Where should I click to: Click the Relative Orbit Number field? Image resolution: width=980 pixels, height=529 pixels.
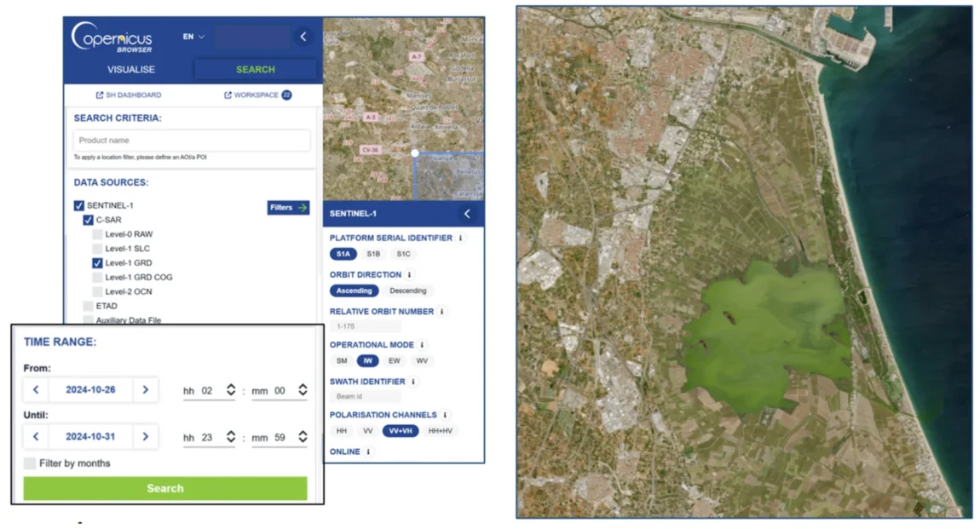[x=365, y=326]
